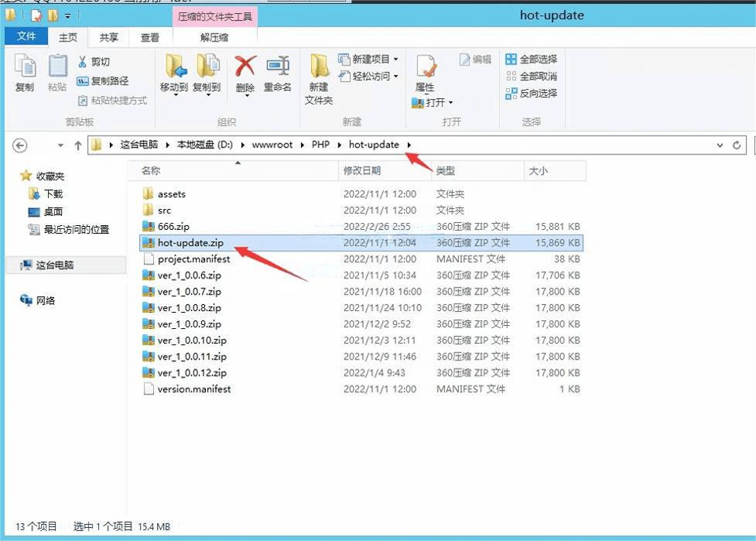Select the 666.zip archive icon
The height and width of the screenshot is (541, 756).
tap(149, 226)
